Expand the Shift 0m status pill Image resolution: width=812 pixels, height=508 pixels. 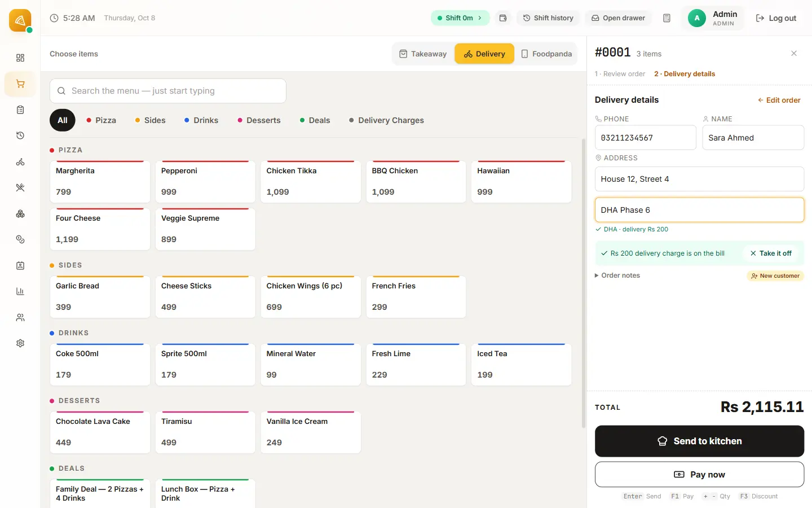460,18
